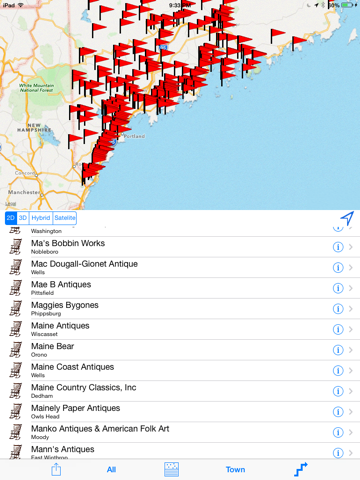
Task: Select Maggies Bygones list entry
Action: click(180, 309)
